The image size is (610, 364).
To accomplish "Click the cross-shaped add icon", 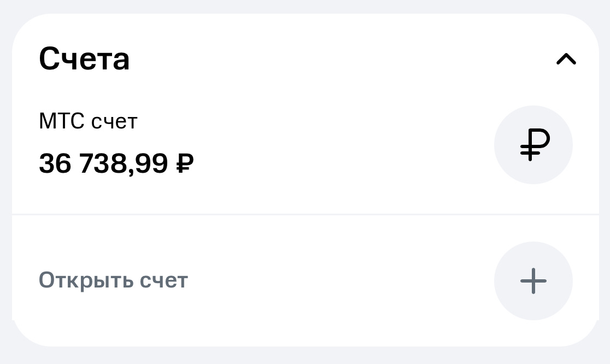I will point(533,281).
